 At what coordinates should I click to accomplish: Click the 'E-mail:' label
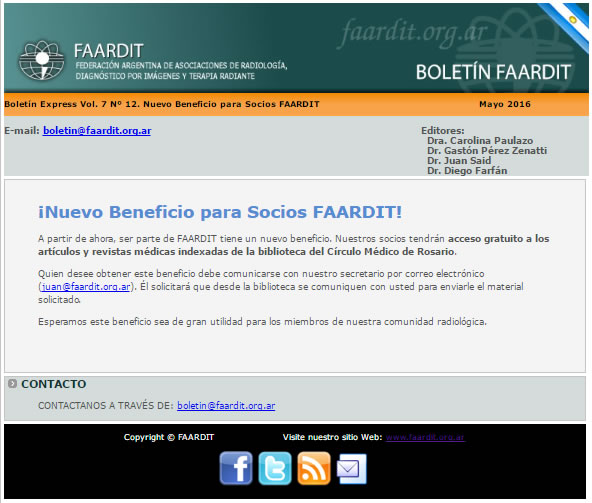pyautogui.click(x=22, y=131)
